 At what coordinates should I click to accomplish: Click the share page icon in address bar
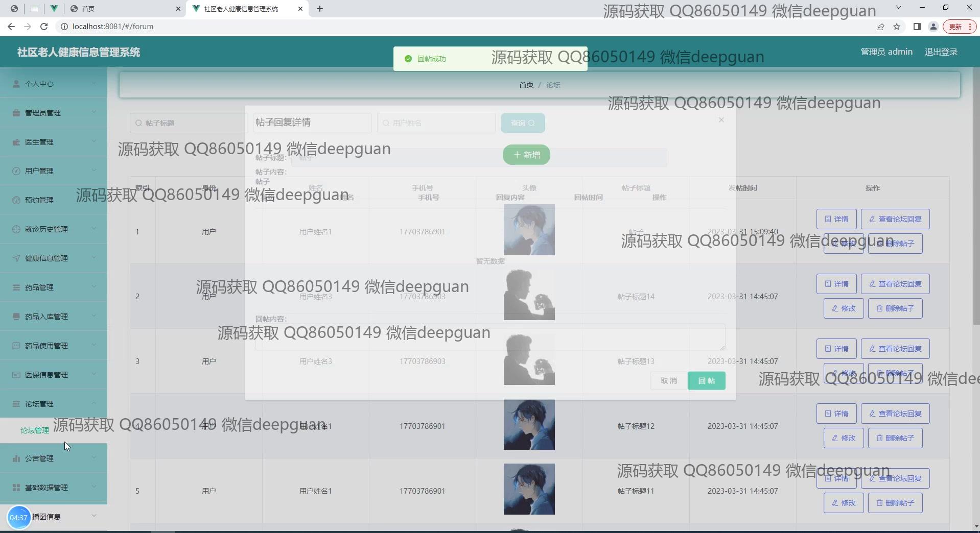pos(880,27)
